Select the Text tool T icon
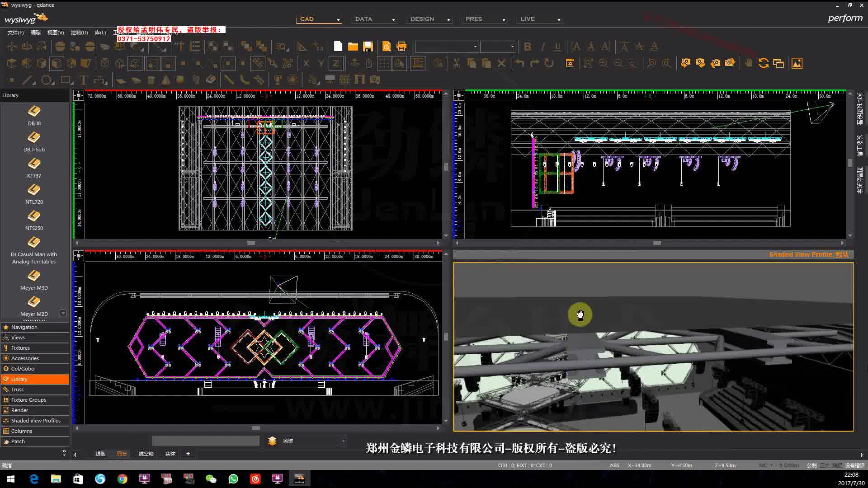This screenshot has height=488, width=868. point(83,80)
